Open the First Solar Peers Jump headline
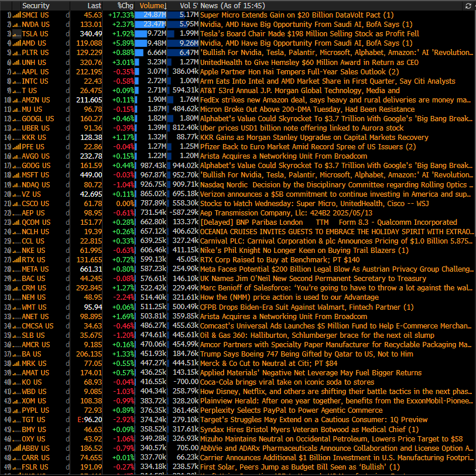Image resolution: width=476 pixels, height=476 pixels. (x=300, y=467)
